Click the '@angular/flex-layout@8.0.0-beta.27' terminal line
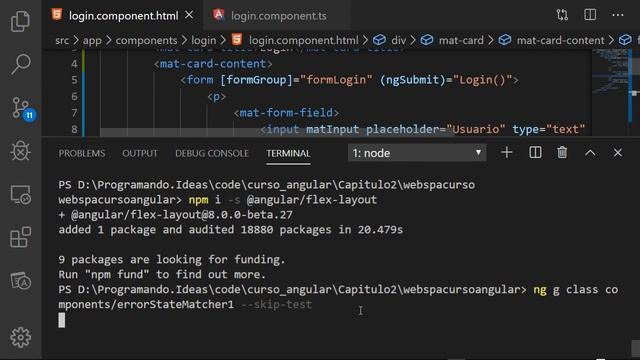This screenshot has height=360, width=640. coord(176,215)
